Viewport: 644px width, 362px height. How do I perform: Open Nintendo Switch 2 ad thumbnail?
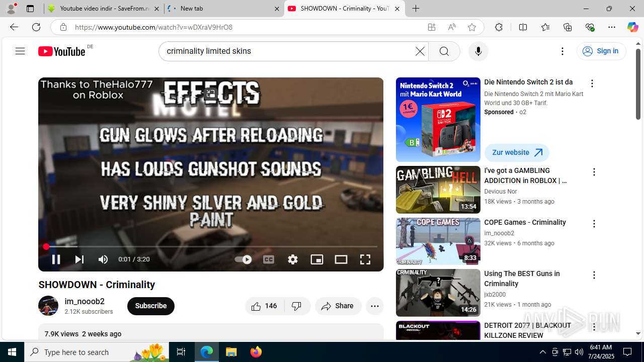[x=438, y=120]
